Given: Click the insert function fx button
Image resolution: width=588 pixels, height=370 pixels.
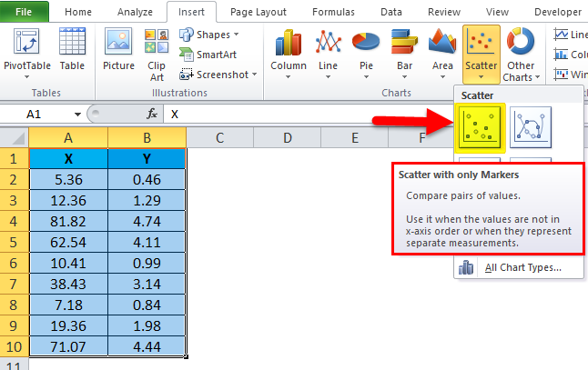Looking at the screenshot, I should 152,114.
